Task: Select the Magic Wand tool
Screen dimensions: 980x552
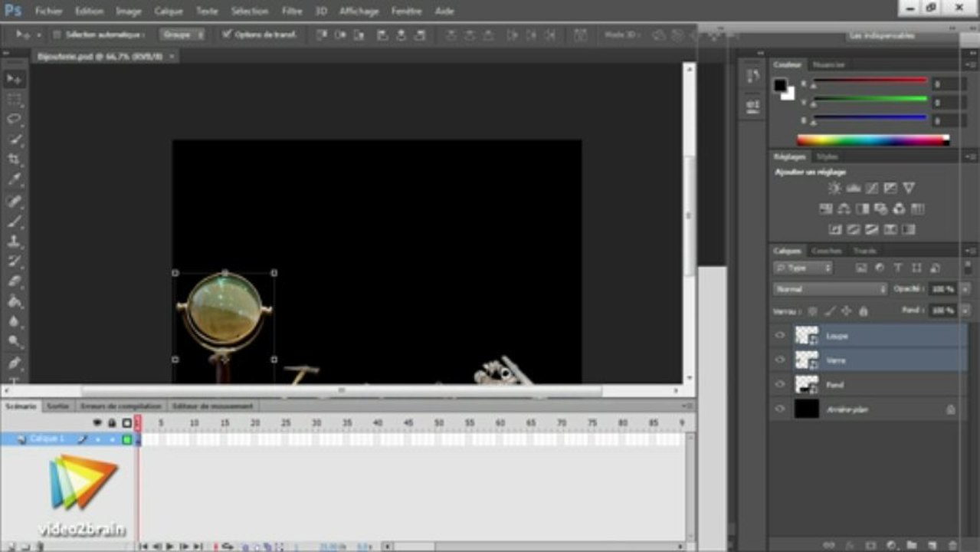Action: click(15, 140)
